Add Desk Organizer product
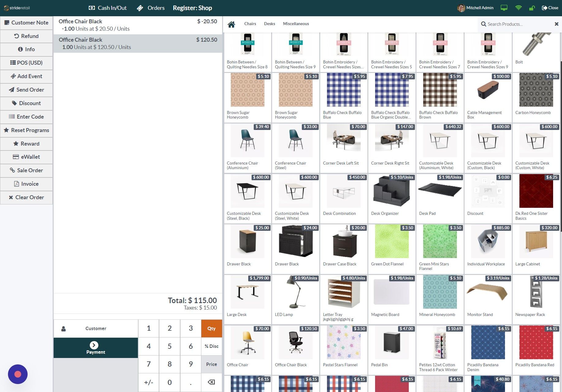The height and width of the screenshot is (392, 562). (392, 198)
